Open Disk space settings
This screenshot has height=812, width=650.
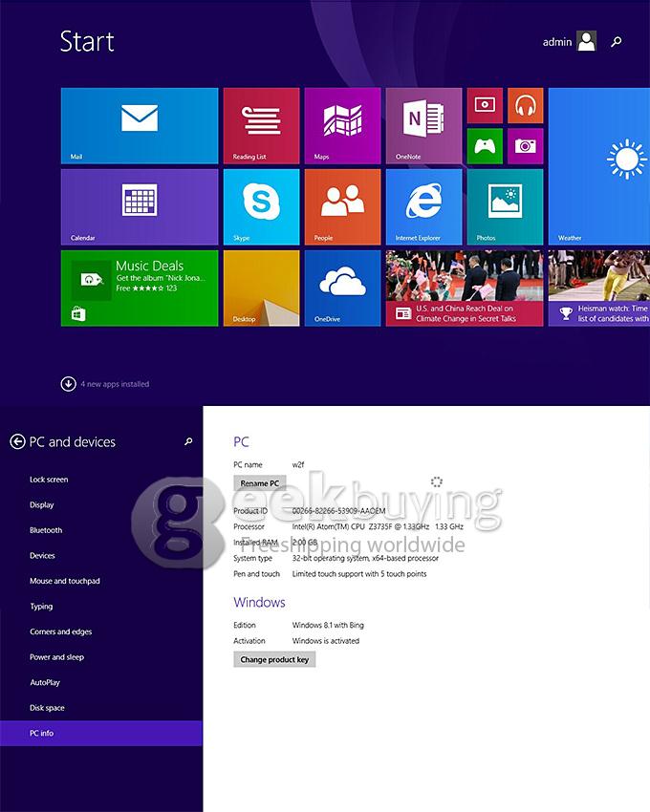pyautogui.click(x=47, y=708)
